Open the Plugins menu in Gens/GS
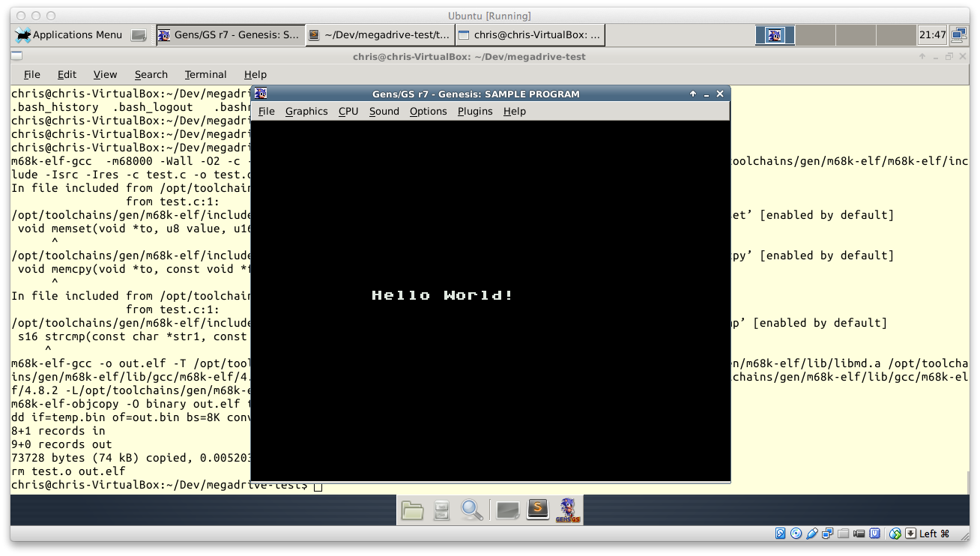 pos(474,111)
